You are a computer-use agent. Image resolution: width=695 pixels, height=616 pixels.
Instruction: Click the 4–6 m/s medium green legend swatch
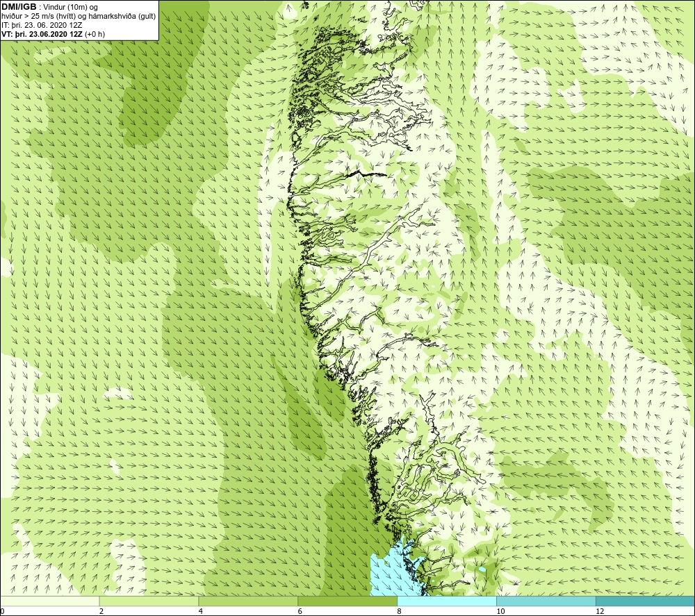click(248, 601)
